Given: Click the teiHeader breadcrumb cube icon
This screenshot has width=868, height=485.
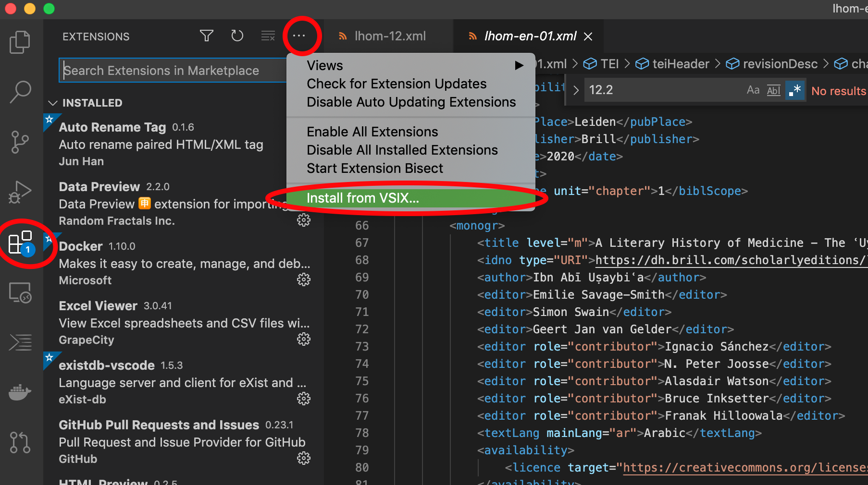Looking at the screenshot, I should tap(642, 64).
